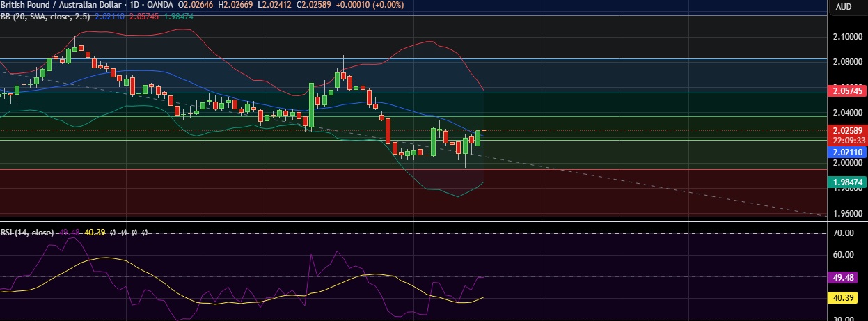The height and width of the screenshot is (321, 868).
Task: Open the AUD currency selector
Action: point(844,7)
